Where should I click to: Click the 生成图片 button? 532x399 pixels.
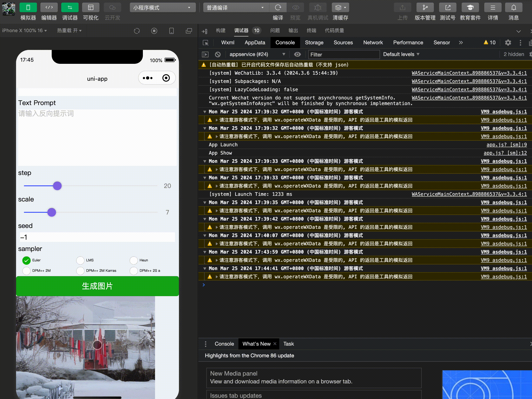point(97,286)
